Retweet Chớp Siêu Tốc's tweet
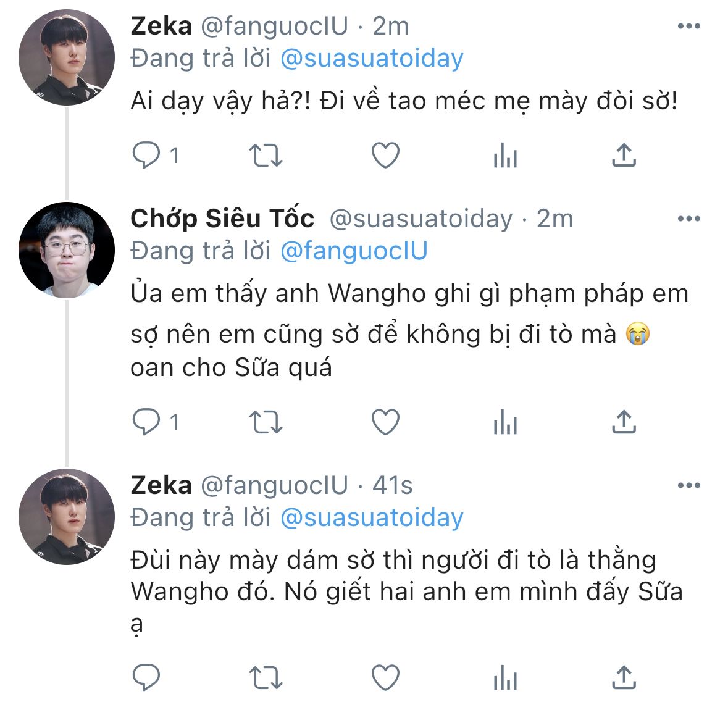Image resolution: width=728 pixels, height=702 pixels. click(x=266, y=422)
